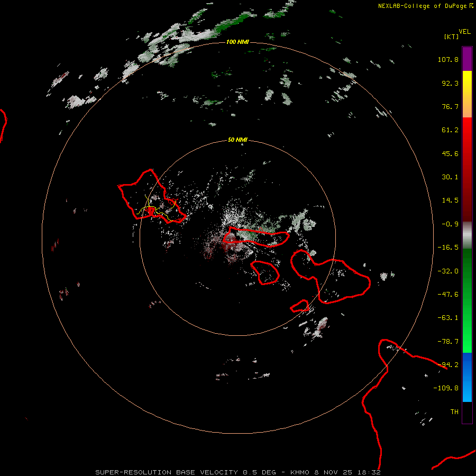Click the -63.1 velocity scale value
Screen dimensions: 476x476
point(448,318)
